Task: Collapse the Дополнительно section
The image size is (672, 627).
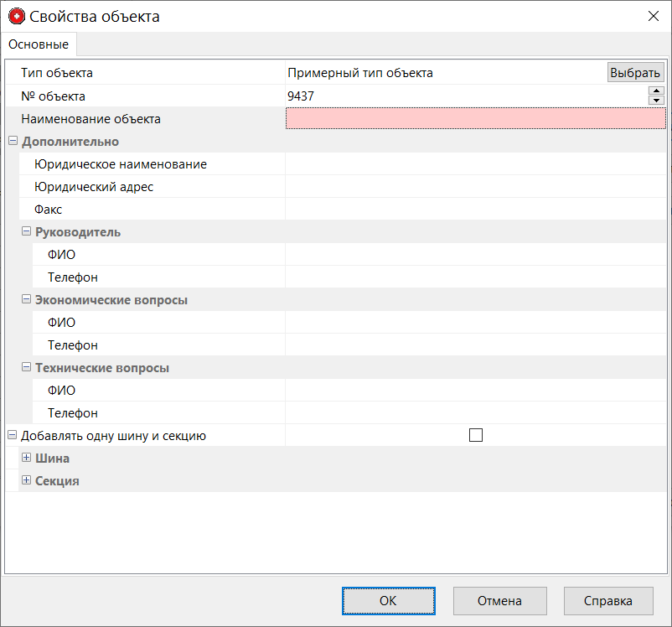Action: point(13,142)
